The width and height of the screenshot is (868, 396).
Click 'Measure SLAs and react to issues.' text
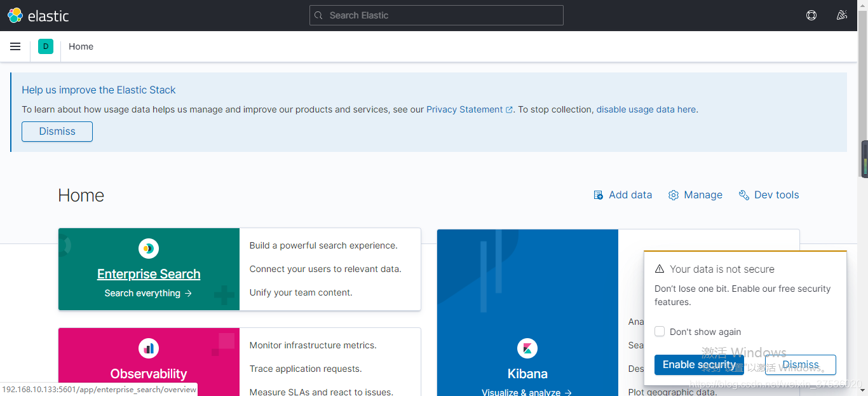321,392
